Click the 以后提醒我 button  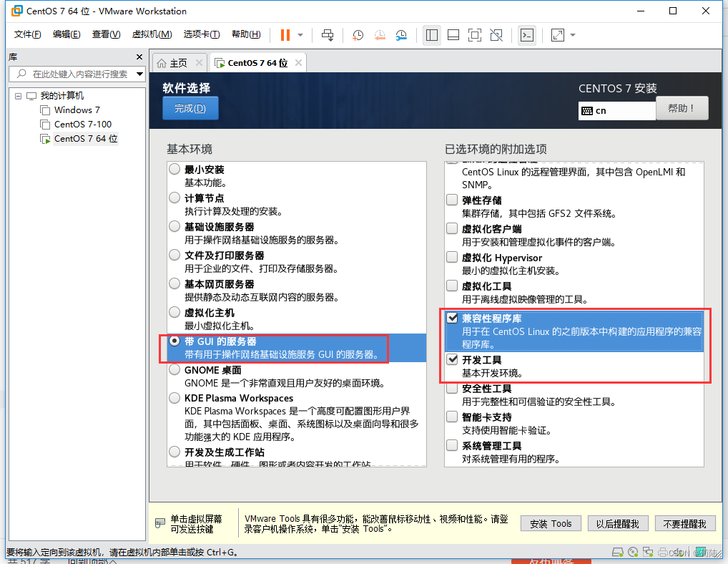tap(617, 524)
